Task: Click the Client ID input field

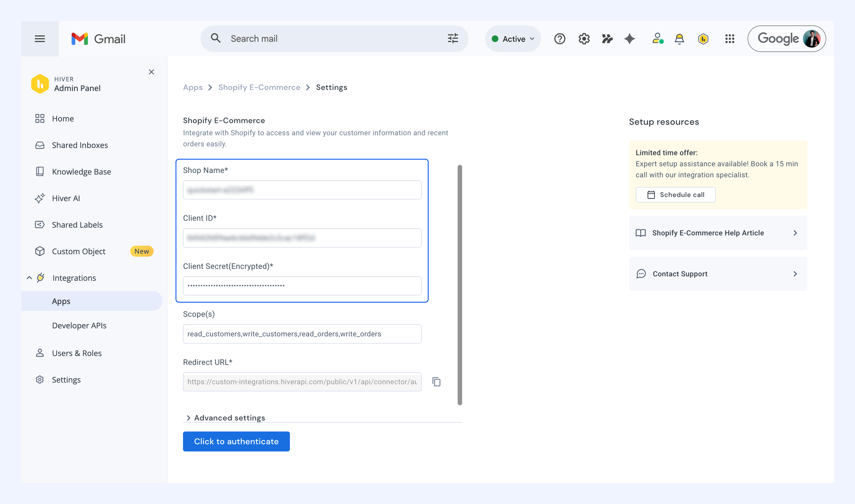Action: coord(302,238)
